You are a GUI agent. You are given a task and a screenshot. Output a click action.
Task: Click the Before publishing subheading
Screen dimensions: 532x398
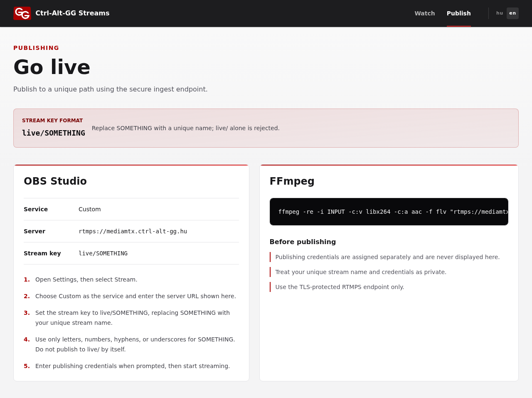(303, 242)
